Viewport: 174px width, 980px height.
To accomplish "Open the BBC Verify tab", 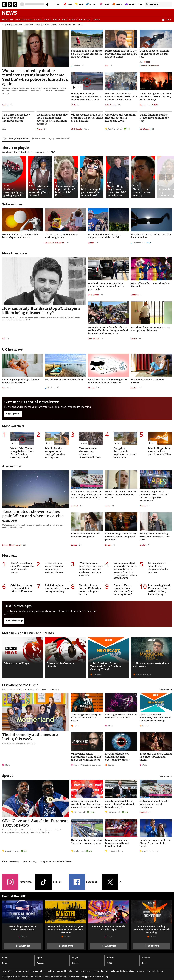I will [84, 19].
